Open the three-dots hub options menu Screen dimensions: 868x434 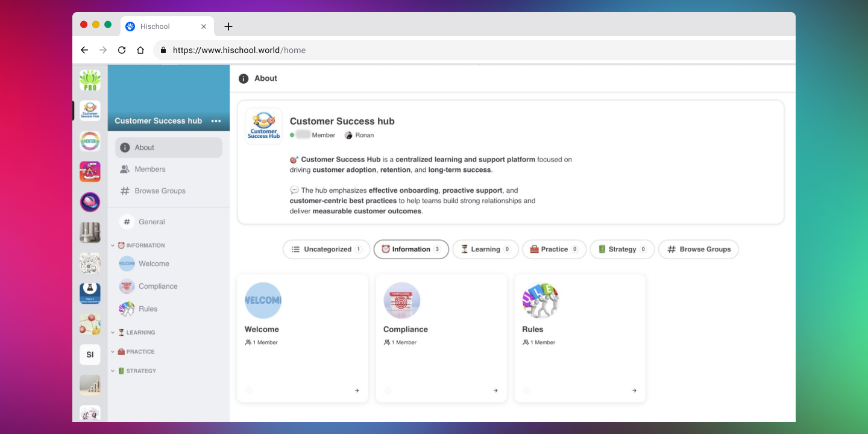(x=216, y=121)
